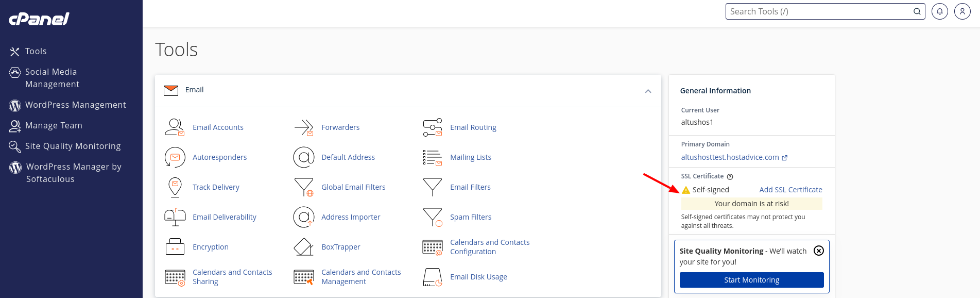The width and height of the screenshot is (980, 298).
Task: Open the user account icon
Action: [x=962, y=11]
